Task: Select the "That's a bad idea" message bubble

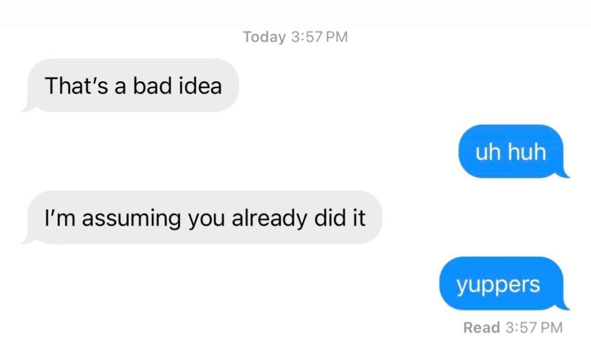Action: 131,85
